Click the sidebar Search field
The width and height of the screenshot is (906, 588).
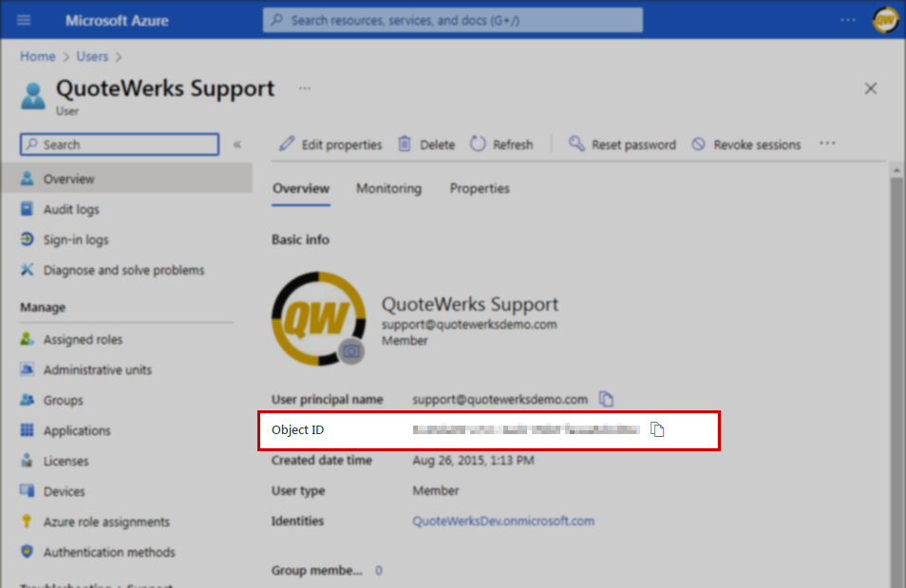coord(120,144)
